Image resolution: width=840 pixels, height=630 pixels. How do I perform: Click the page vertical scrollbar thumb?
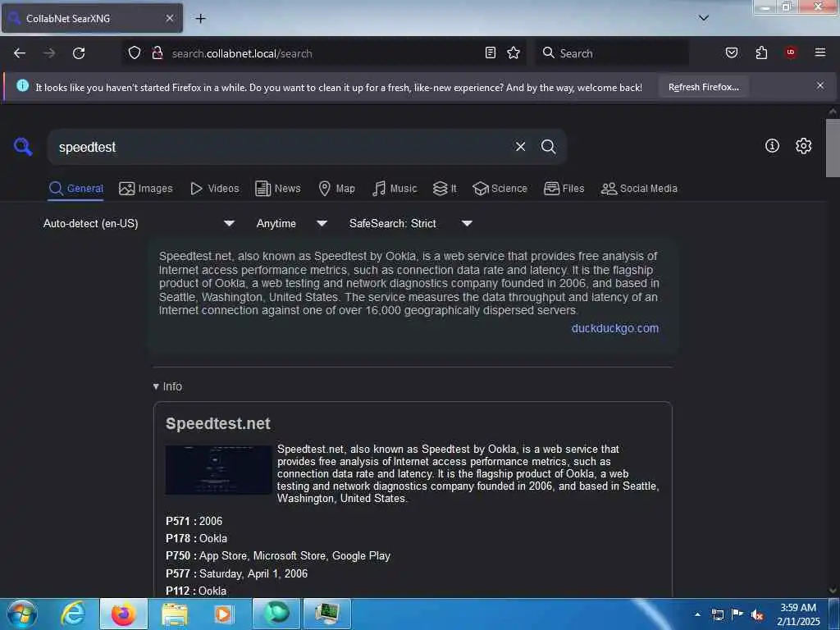[x=833, y=148]
